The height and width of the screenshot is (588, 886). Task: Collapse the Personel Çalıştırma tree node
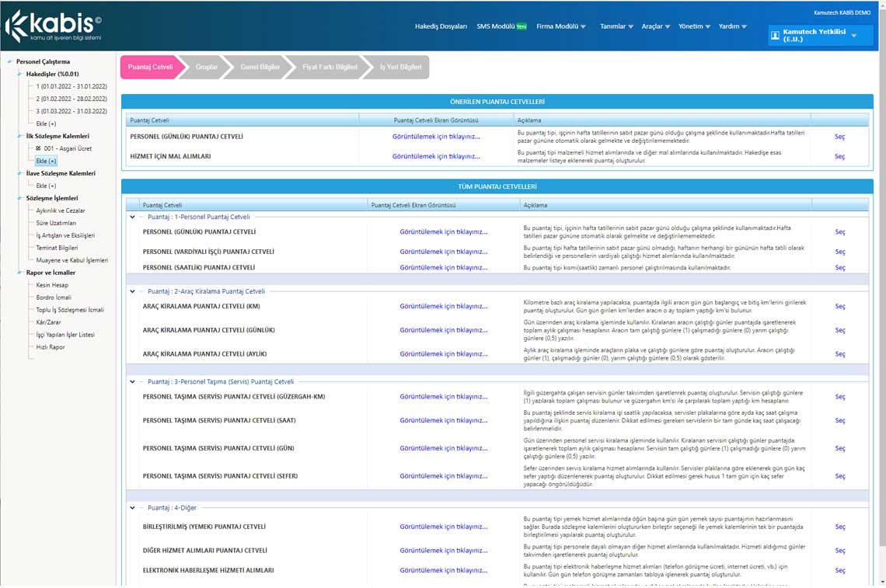9,61
